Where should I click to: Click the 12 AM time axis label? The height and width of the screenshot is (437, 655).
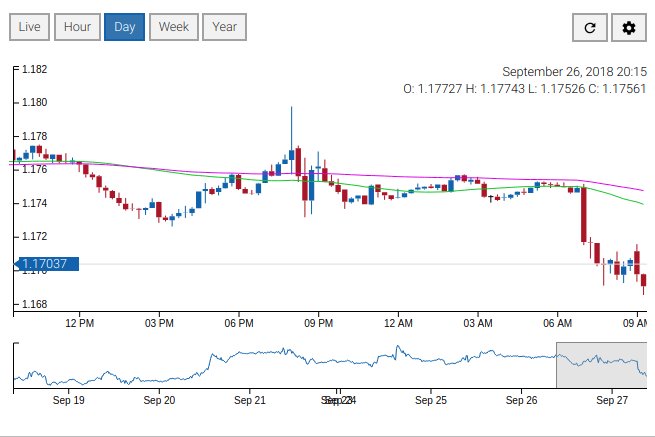point(398,323)
